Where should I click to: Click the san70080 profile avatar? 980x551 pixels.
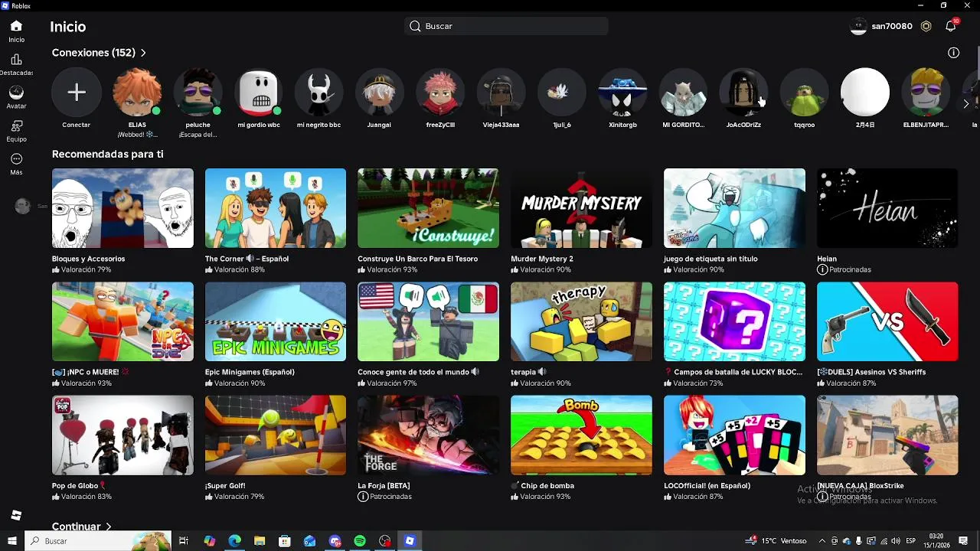[858, 26]
